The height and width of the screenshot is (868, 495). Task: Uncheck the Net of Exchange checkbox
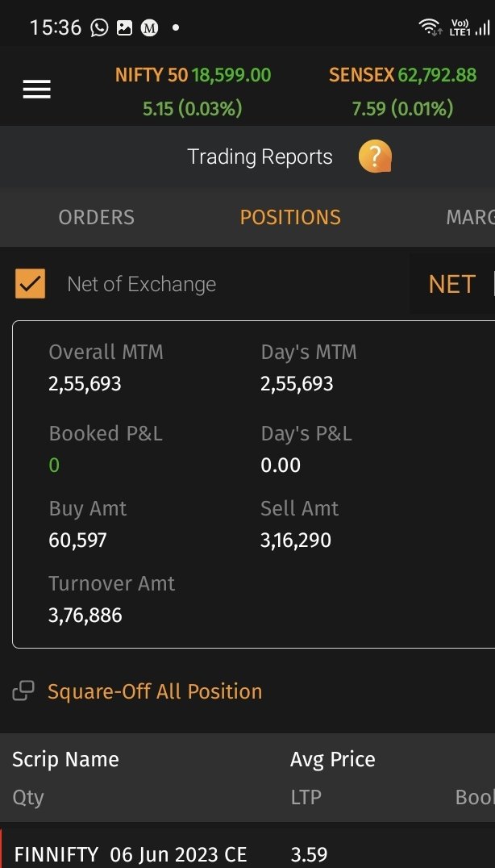tap(30, 284)
